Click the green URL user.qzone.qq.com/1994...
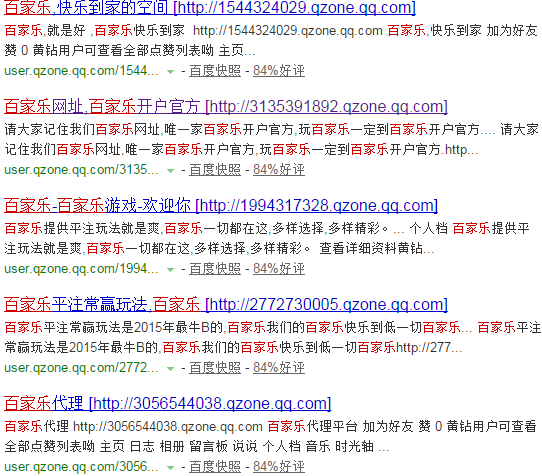This screenshot has height=476, width=542. (x=81, y=269)
